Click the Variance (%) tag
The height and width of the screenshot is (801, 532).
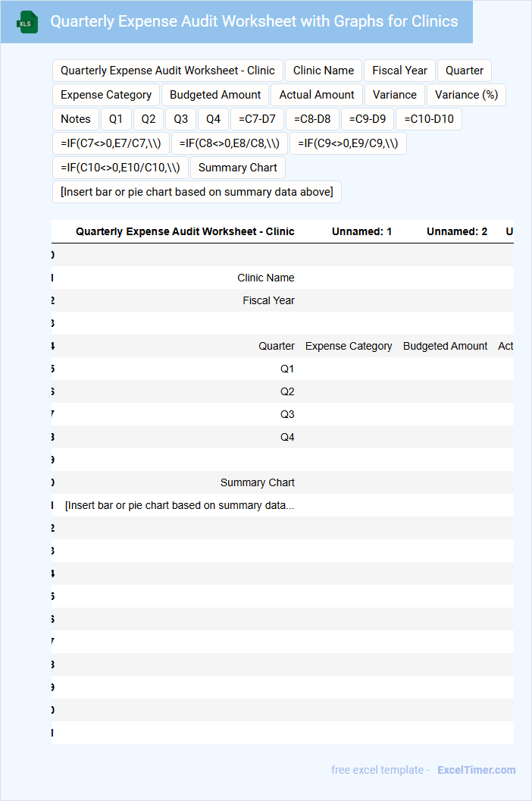(466, 95)
